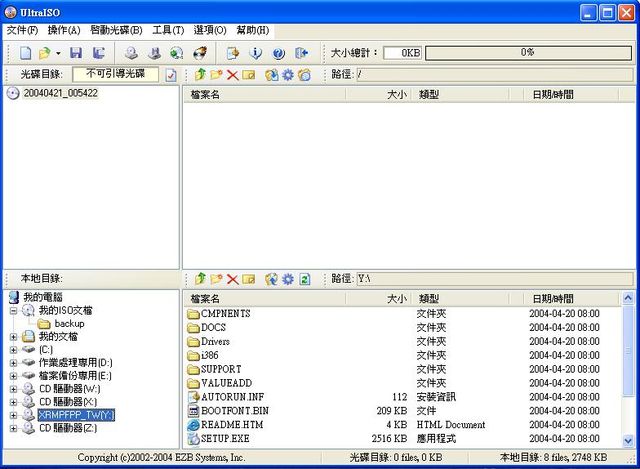Click the local path field showing Y:\

(x=495, y=279)
